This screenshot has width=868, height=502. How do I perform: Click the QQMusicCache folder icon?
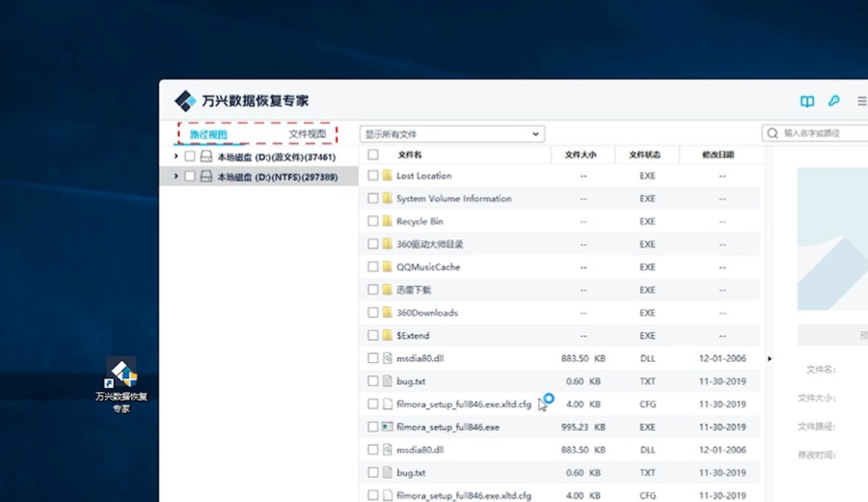point(387,266)
